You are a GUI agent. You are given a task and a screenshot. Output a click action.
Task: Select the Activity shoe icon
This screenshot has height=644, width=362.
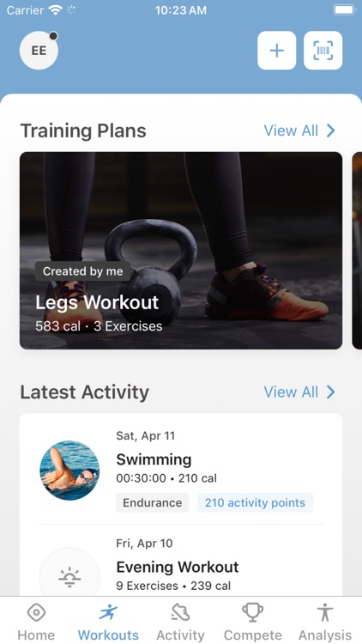pyautogui.click(x=180, y=613)
